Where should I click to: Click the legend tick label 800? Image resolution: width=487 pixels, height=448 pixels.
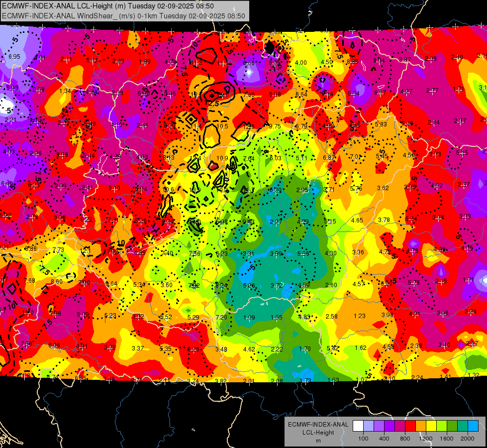405,439
